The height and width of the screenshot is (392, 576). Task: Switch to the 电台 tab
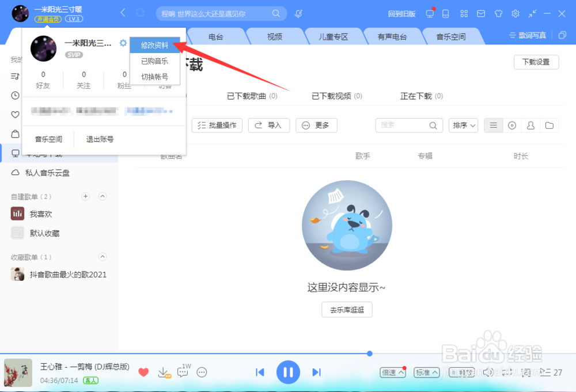(215, 37)
